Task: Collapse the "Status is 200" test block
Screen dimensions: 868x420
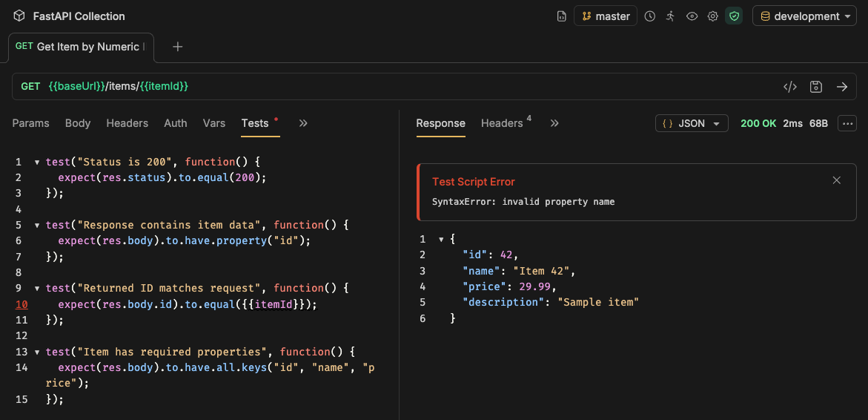Action: (x=37, y=162)
